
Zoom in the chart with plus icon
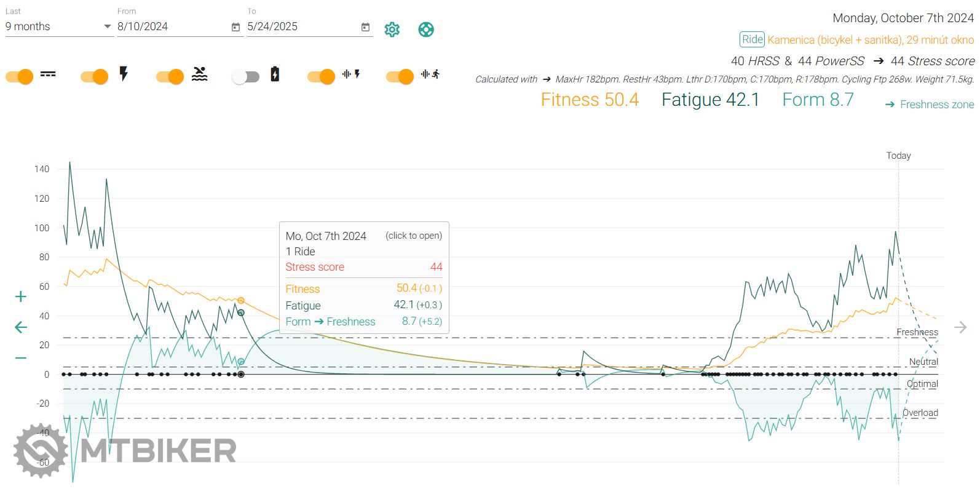[21, 297]
